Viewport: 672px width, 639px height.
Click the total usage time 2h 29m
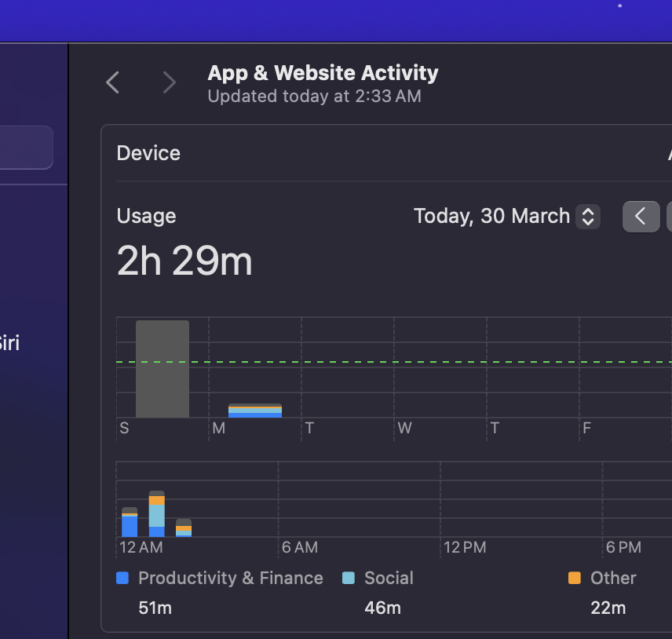coord(184,261)
